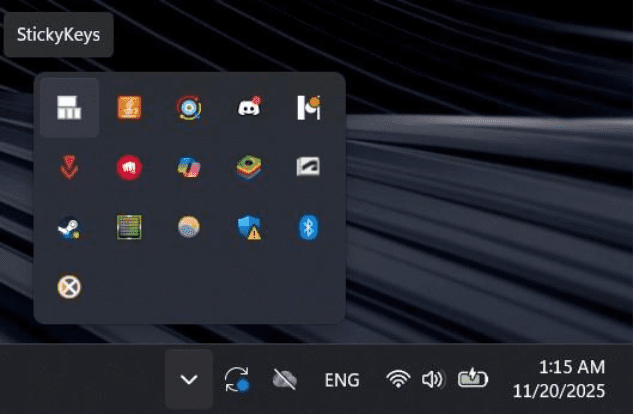This screenshot has width=634, height=414.
Task: Open the Bluetooth devices icon
Action: coord(309,227)
